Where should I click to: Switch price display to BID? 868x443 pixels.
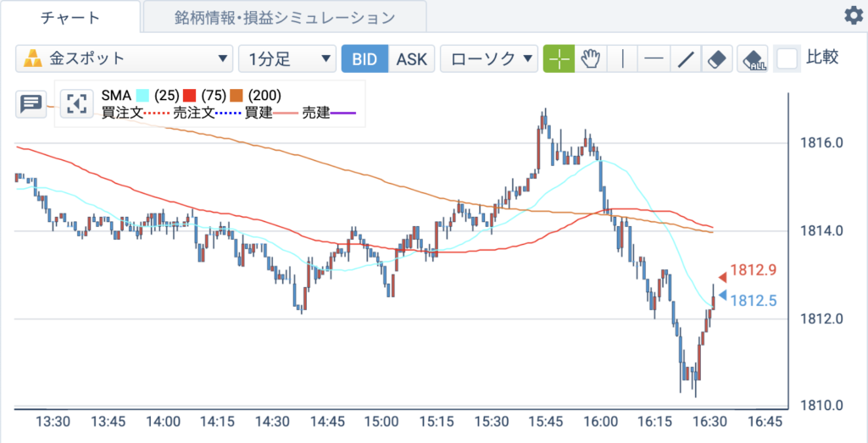(x=364, y=58)
